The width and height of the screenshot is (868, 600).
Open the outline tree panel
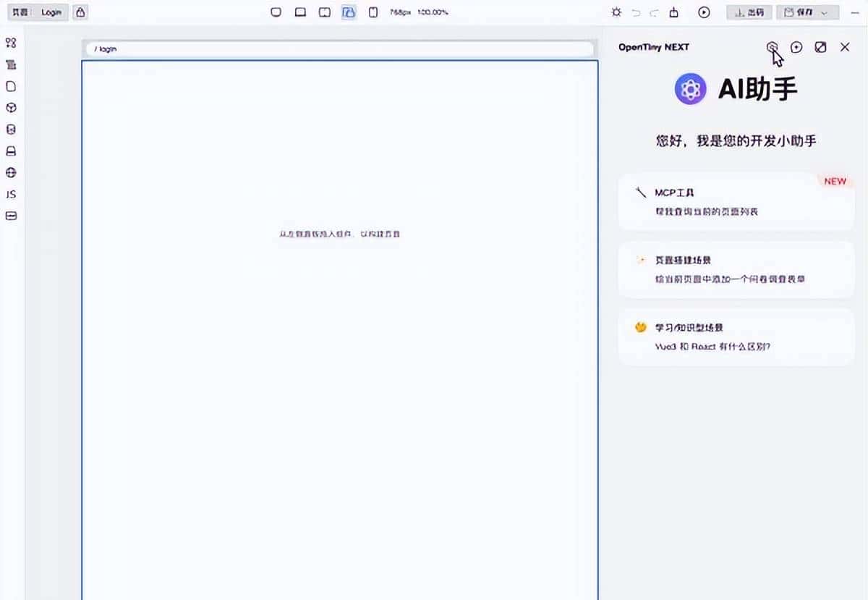tap(11, 64)
